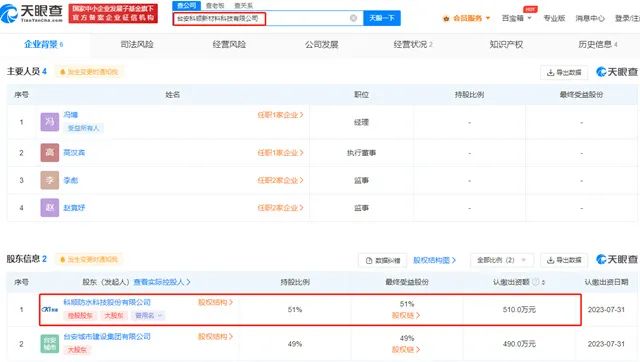Clear the search box with the X icon
640x362 pixels.
(x=353, y=18)
